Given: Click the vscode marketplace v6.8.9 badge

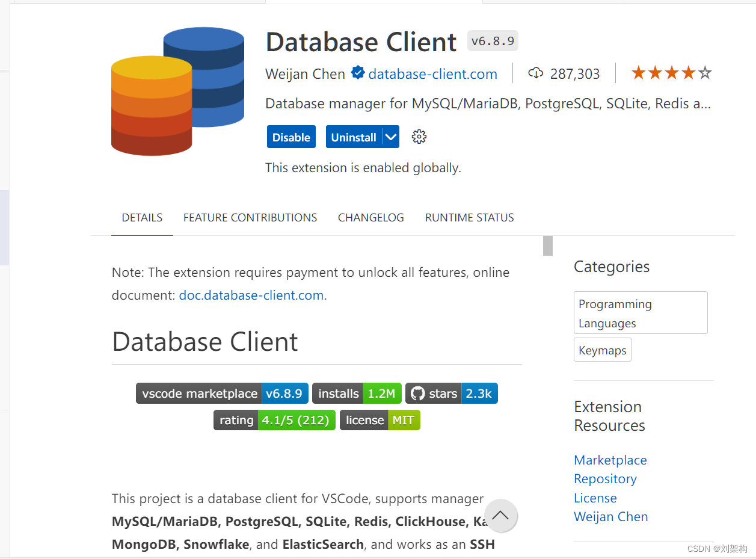Looking at the screenshot, I should tap(223, 394).
